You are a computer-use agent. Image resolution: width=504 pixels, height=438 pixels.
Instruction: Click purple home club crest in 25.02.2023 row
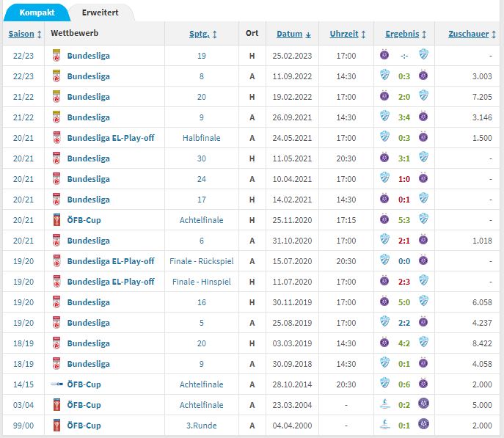point(384,54)
